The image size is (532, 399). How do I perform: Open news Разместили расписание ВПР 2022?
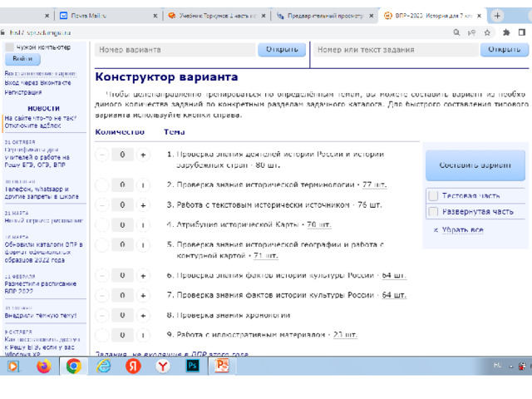click(x=40, y=288)
